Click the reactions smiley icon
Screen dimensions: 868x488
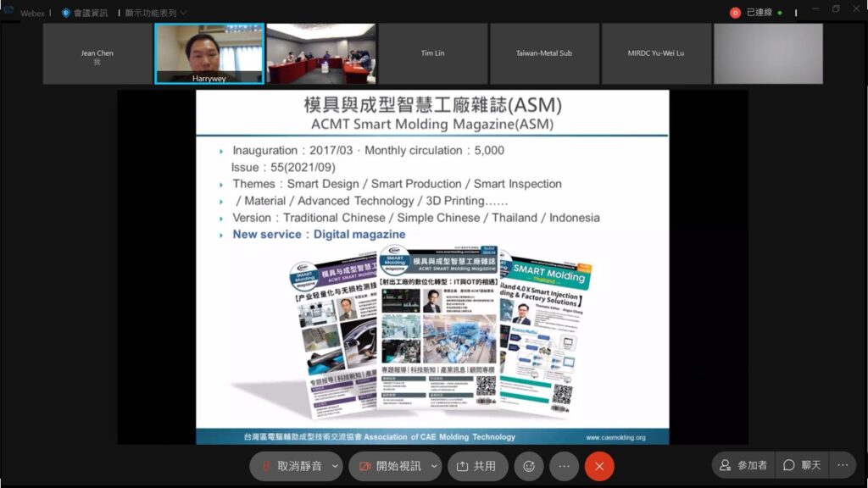tap(529, 466)
